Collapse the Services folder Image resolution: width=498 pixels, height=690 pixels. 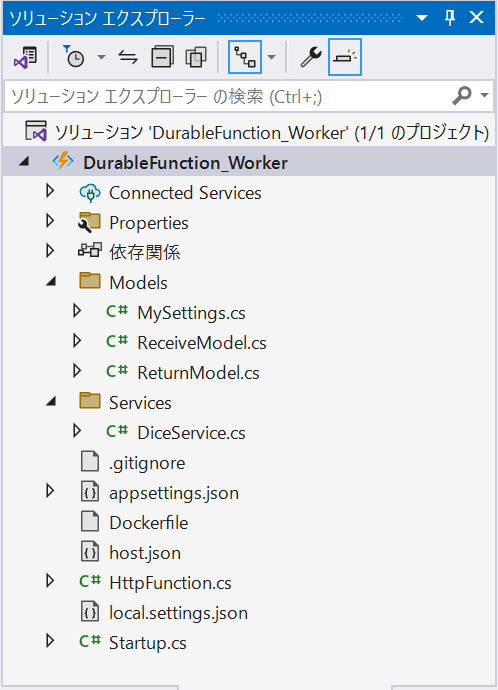51,402
